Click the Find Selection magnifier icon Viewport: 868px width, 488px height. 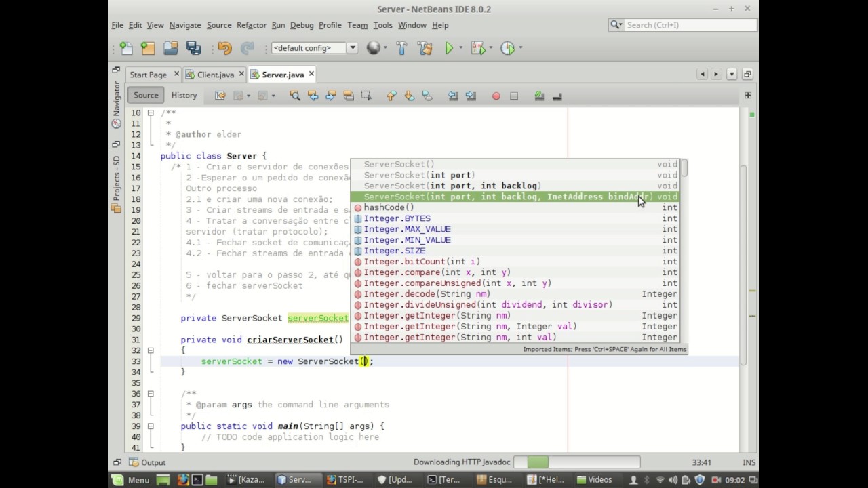[295, 96]
